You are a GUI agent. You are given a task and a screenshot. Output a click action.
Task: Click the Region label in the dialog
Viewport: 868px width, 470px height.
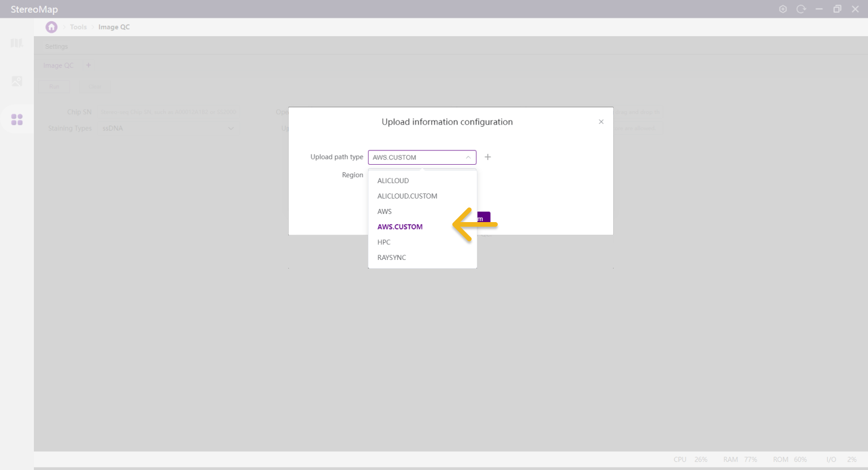tap(352, 175)
